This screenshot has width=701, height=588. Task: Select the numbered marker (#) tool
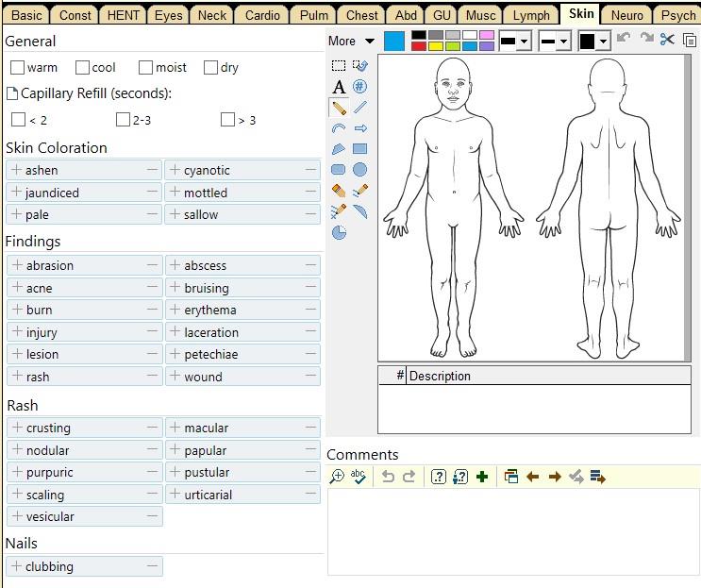[359, 87]
